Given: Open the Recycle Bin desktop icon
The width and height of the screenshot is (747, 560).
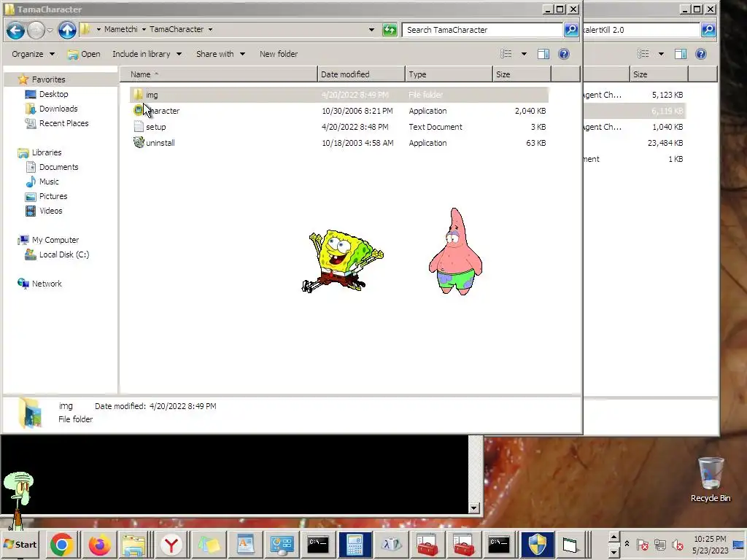Looking at the screenshot, I should [x=711, y=480].
